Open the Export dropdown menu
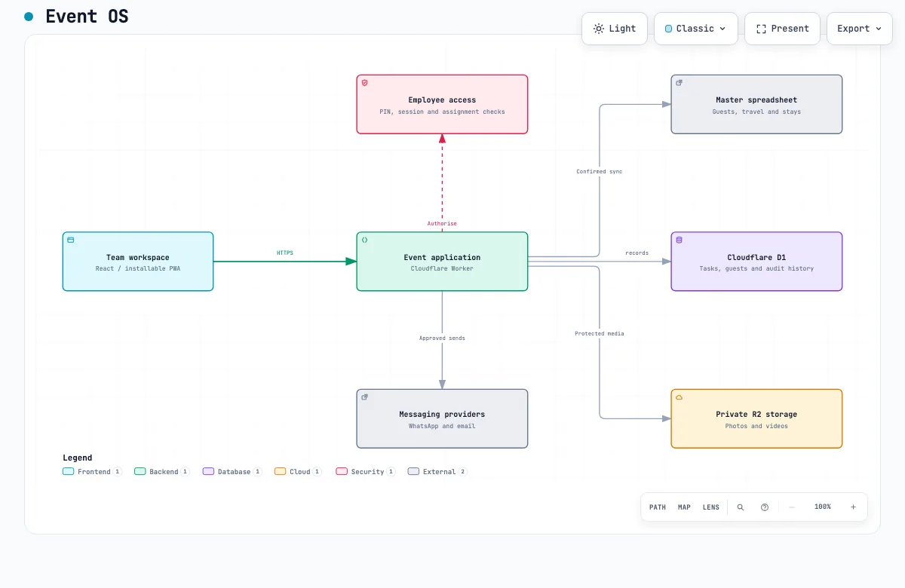 pos(859,29)
